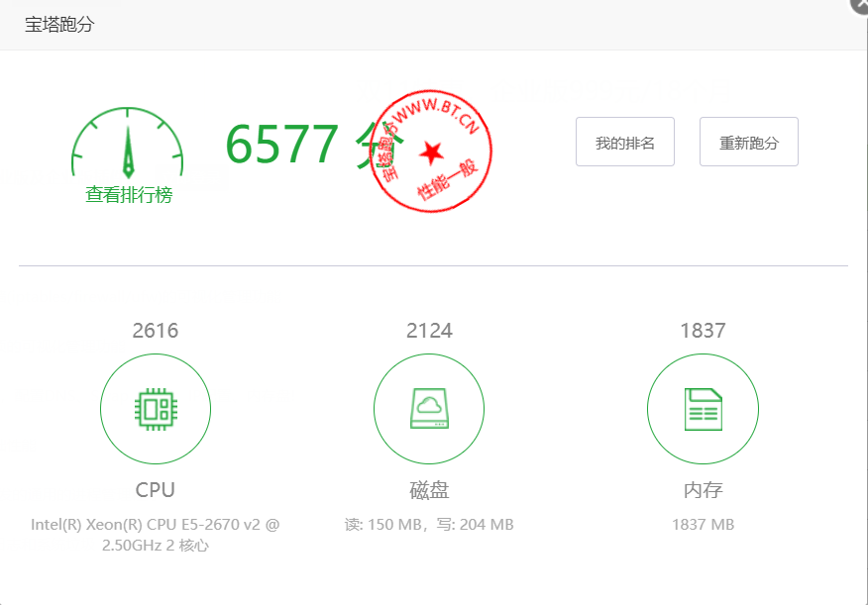This screenshot has height=605, width=868.
Task: Click the 宝塔跑分 dialog title
Action: pos(59,25)
